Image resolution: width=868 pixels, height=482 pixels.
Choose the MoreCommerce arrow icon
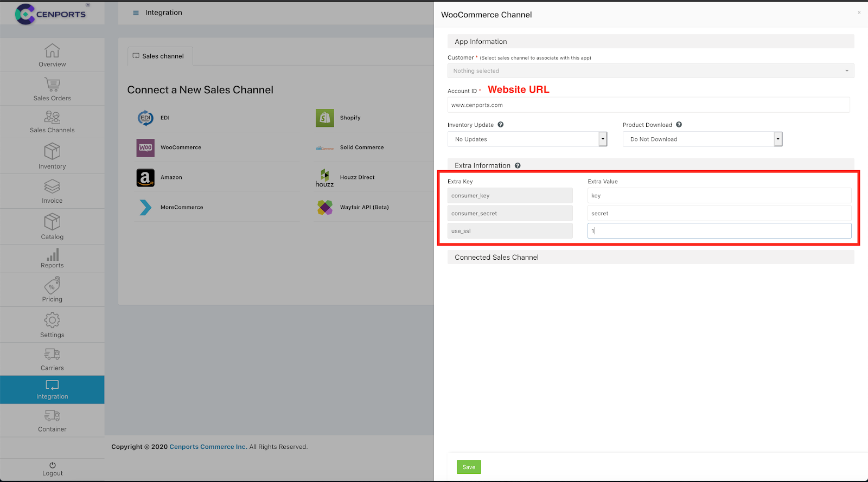click(145, 207)
